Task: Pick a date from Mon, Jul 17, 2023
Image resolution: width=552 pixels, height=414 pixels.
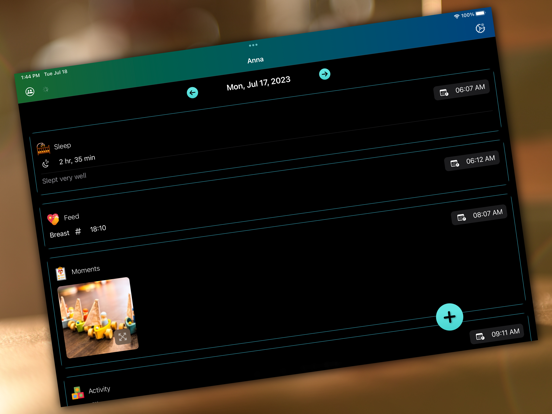Action: tap(258, 83)
